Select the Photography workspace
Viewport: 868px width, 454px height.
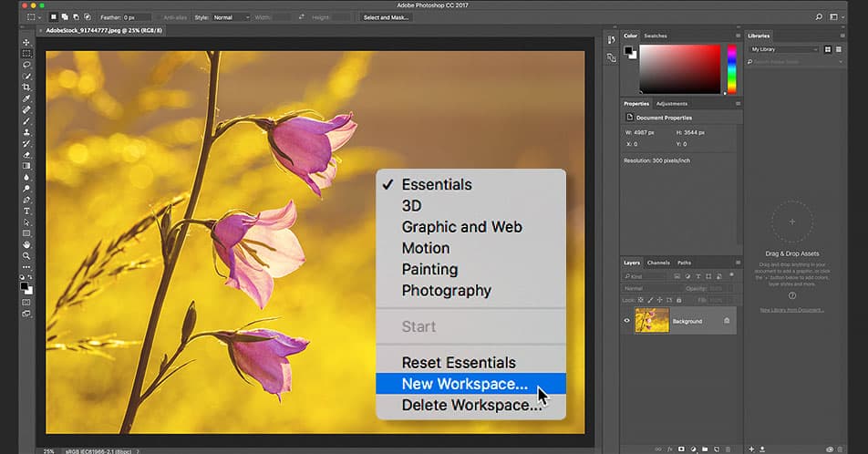pos(470,291)
